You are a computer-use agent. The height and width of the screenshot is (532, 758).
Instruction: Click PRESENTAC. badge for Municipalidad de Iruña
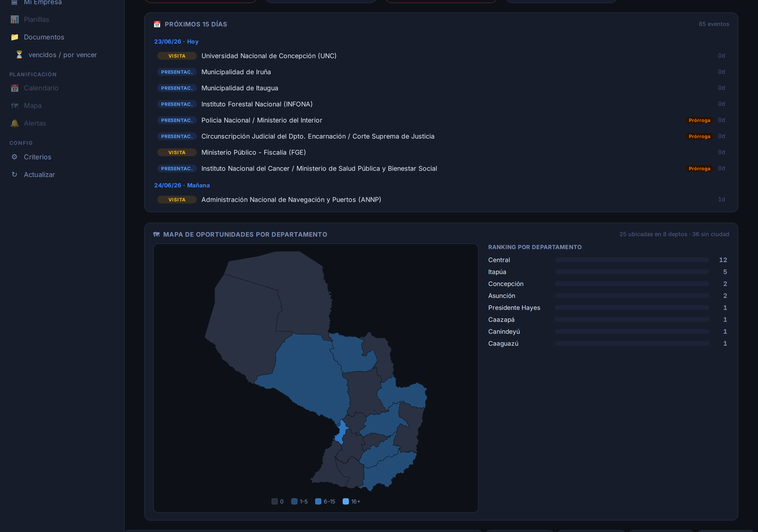[x=177, y=72]
